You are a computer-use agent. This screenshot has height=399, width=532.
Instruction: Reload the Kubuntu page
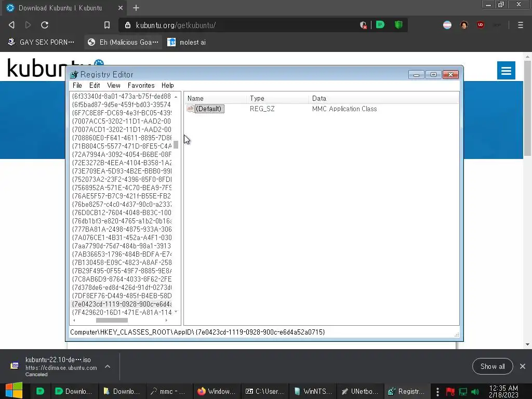pyautogui.click(x=45, y=25)
